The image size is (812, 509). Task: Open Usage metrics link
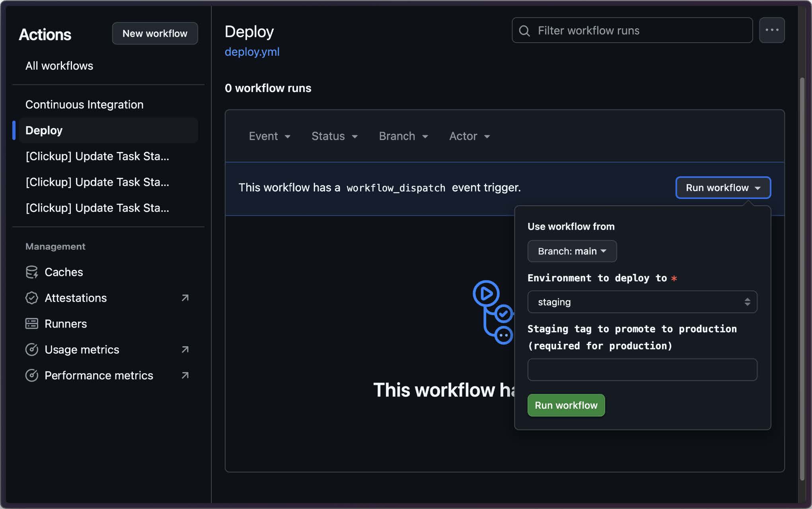108,350
